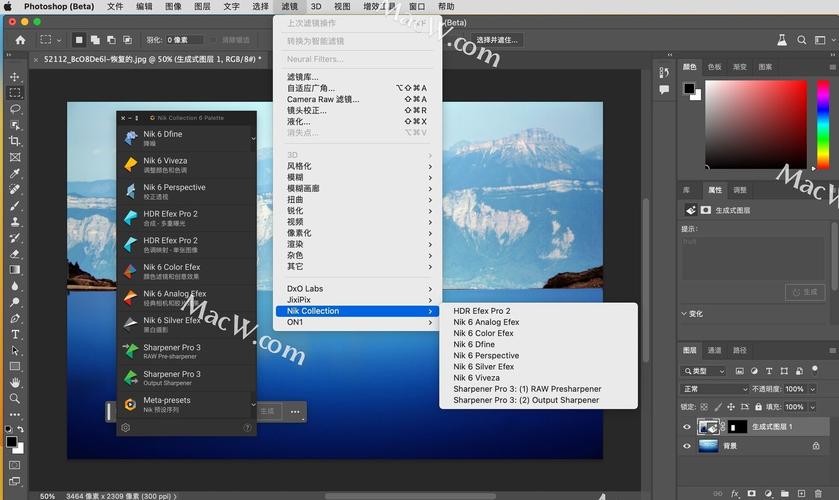The width and height of the screenshot is (839, 500).
Task: Launch Nik 6 Silver Efex from palette
Action: pyautogui.click(x=185, y=324)
